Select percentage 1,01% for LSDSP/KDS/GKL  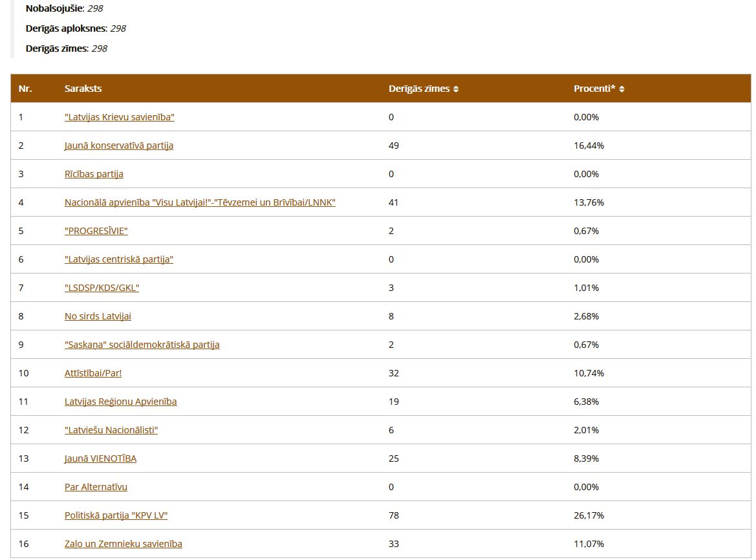click(587, 288)
